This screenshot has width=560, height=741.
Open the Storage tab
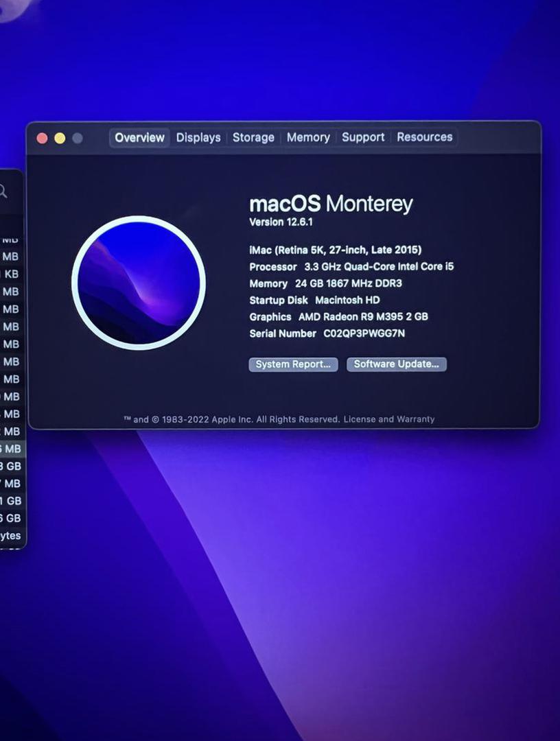[x=253, y=137]
